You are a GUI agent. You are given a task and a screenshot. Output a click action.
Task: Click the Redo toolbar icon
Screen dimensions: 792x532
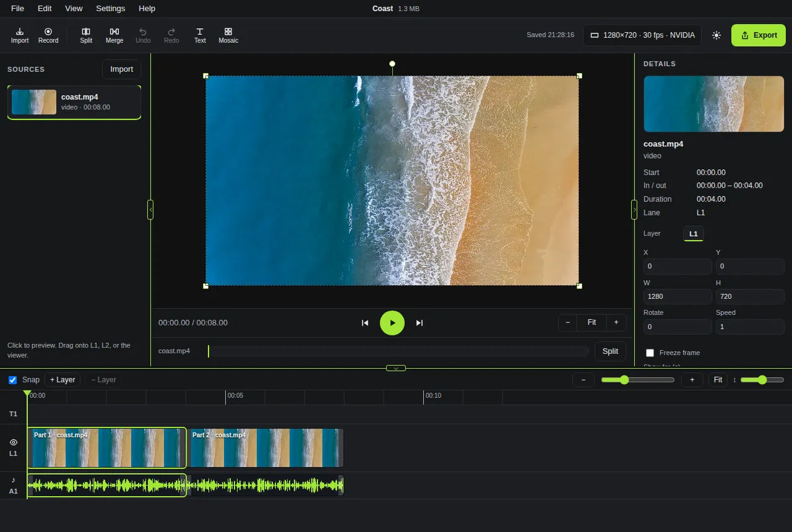[x=171, y=35]
